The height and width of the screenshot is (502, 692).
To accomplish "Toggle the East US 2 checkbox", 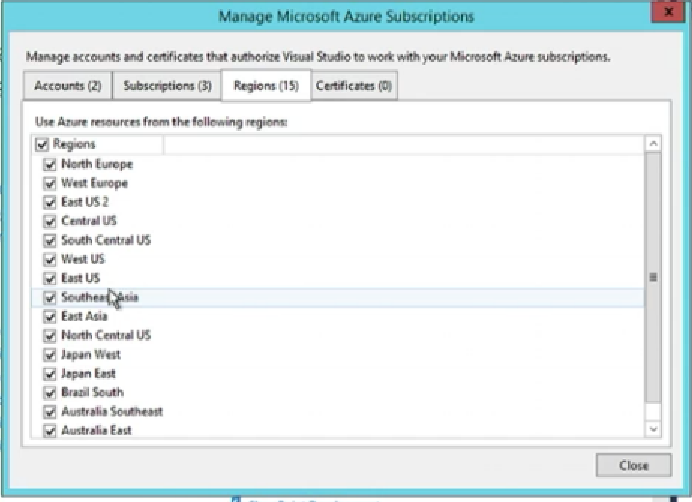I will tap(49, 202).
